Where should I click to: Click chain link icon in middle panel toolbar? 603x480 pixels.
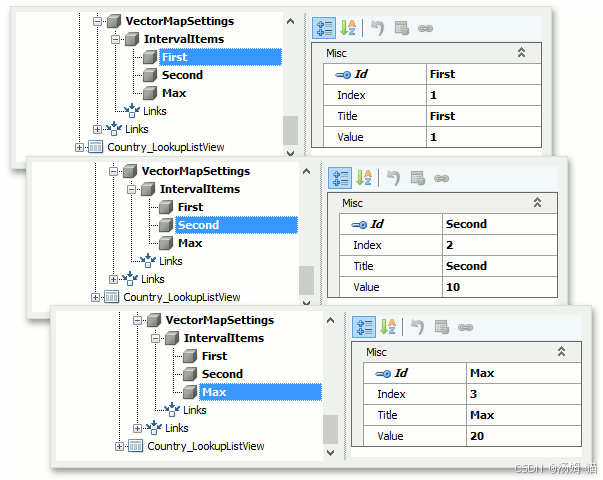pyautogui.click(x=441, y=178)
